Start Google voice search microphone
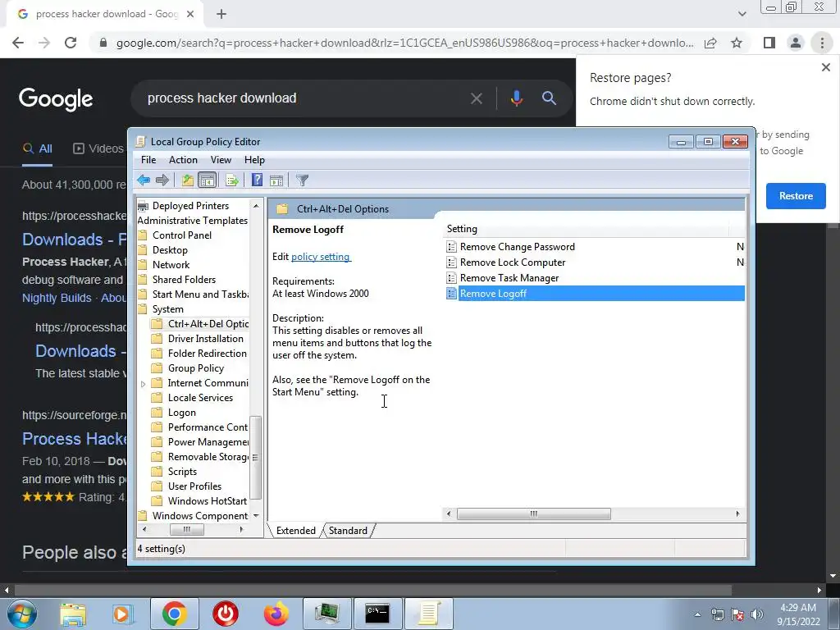 (517, 98)
